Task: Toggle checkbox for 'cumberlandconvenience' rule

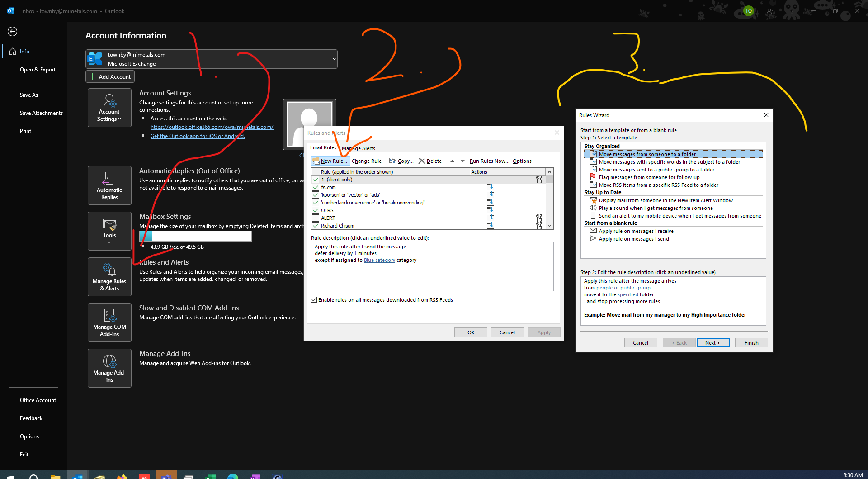Action: 316,203
